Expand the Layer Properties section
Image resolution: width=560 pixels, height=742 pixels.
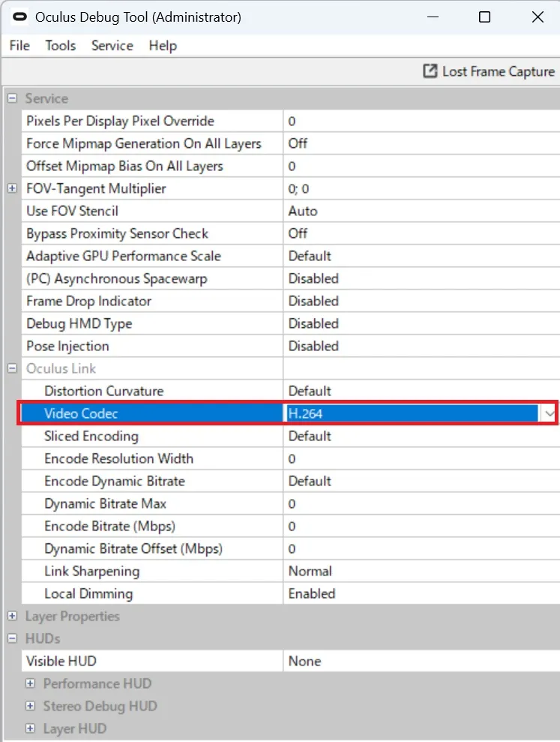(12, 616)
